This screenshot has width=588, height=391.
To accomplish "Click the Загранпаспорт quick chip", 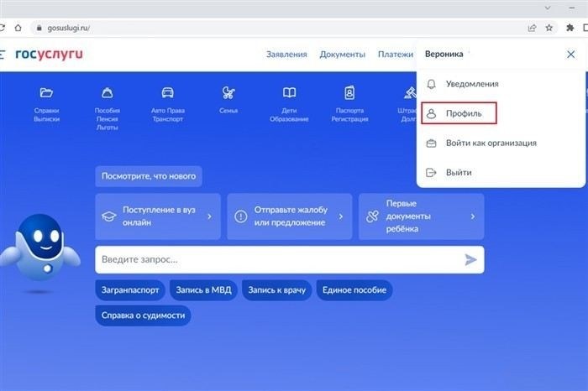I will tap(130, 289).
